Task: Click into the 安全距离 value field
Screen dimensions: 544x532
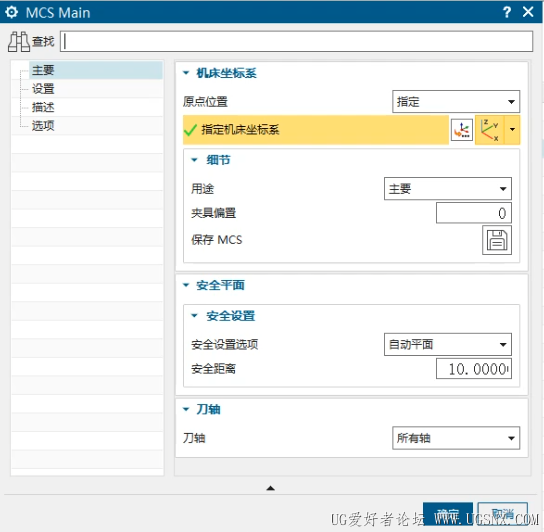Action: [474, 369]
